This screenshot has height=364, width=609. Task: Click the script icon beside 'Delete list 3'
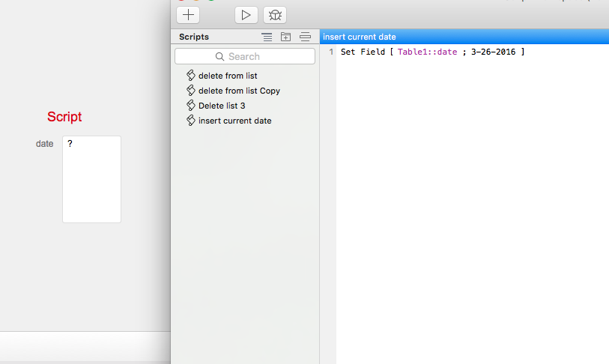click(191, 106)
